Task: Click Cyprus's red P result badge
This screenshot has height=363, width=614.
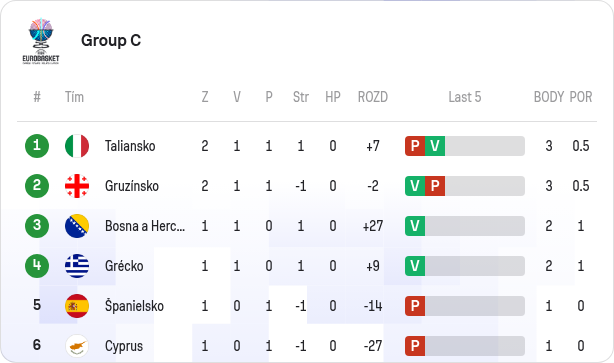Action: (x=415, y=346)
